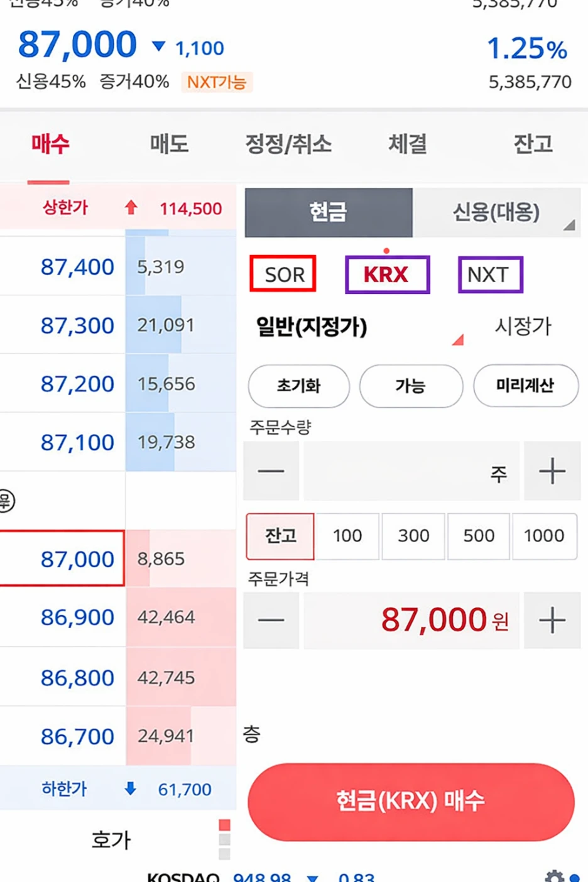Image resolution: width=588 pixels, height=882 pixels.
Task: Select the 잔고 quantity preset toggle
Action: tap(280, 536)
